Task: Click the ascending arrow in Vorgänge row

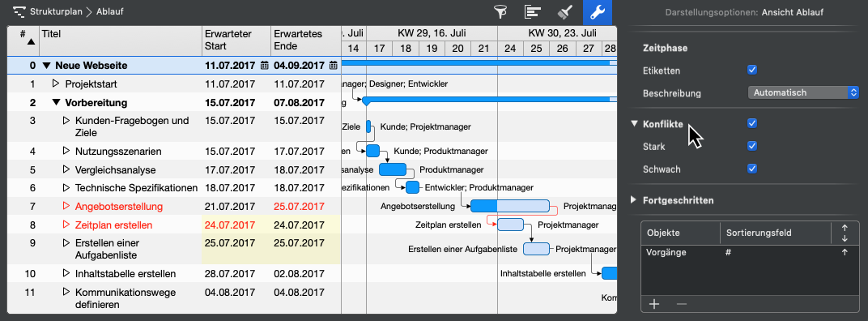Action: coord(845,252)
